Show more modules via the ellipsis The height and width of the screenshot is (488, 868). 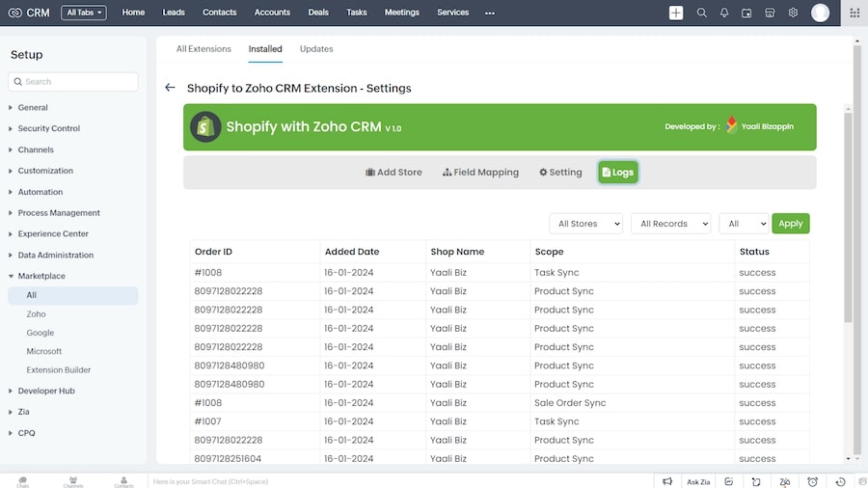pos(489,13)
